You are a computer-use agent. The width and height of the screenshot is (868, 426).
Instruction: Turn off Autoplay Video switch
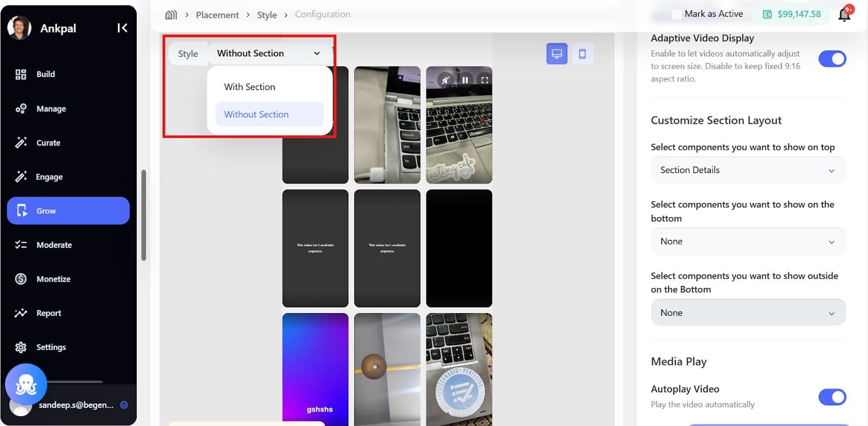(x=832, y=397)
